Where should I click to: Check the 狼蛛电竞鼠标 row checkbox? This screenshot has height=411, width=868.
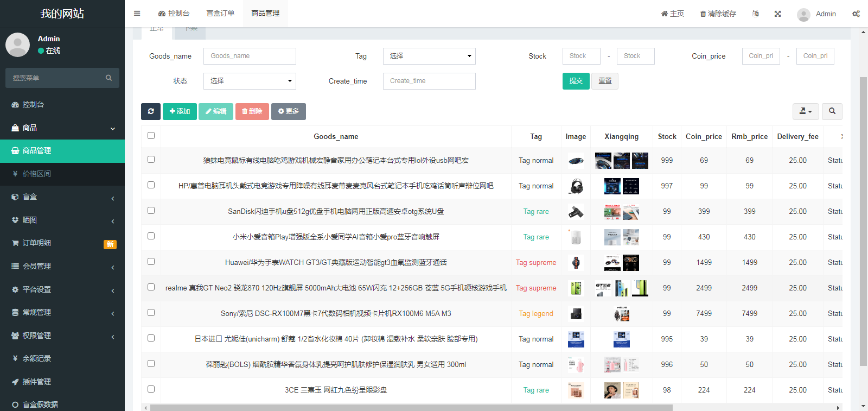[151, 160]
